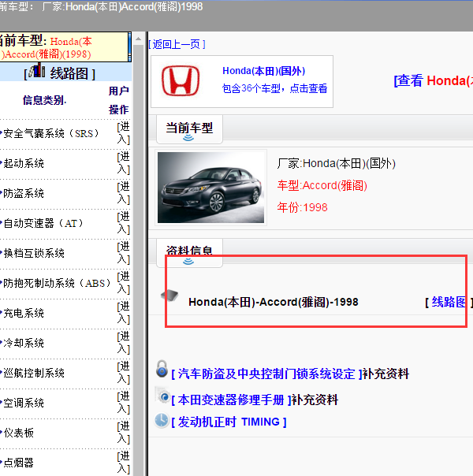Viewport: 473px width, 476px height.
Task: Select 防抱死制动系统（ABS） in list
Action: point(57,283)
